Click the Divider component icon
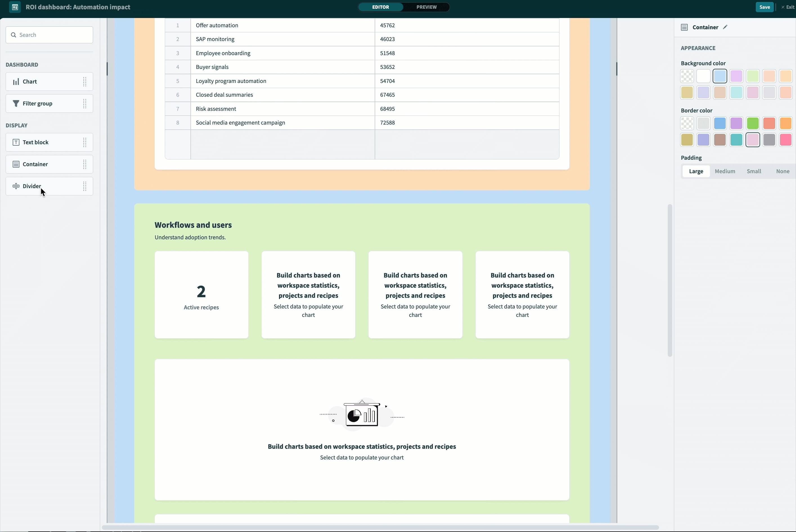Image resolution: width=796 pixels, height=532 pixels. coord(16,186)
